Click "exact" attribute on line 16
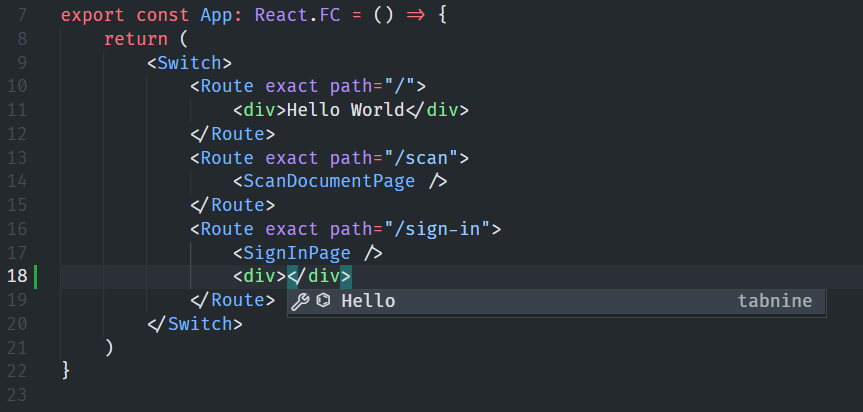The width and height of the screenshot is (863, 412). pos(292,229)
